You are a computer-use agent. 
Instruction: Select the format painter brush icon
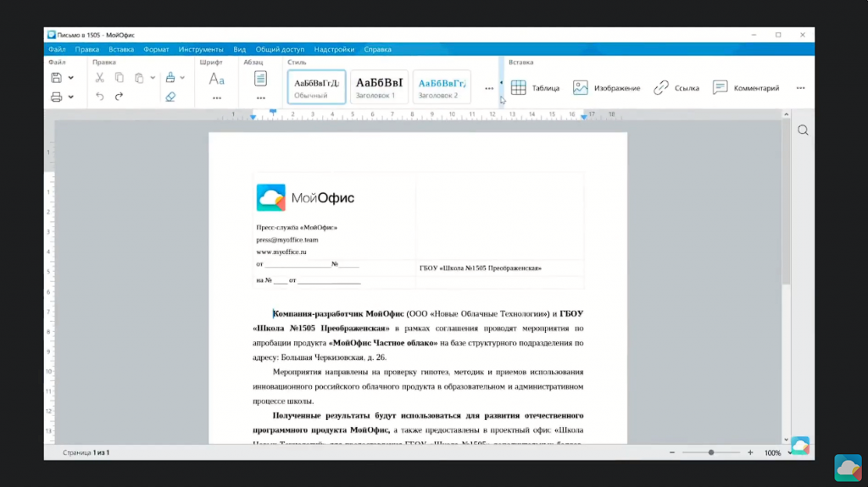170,78
